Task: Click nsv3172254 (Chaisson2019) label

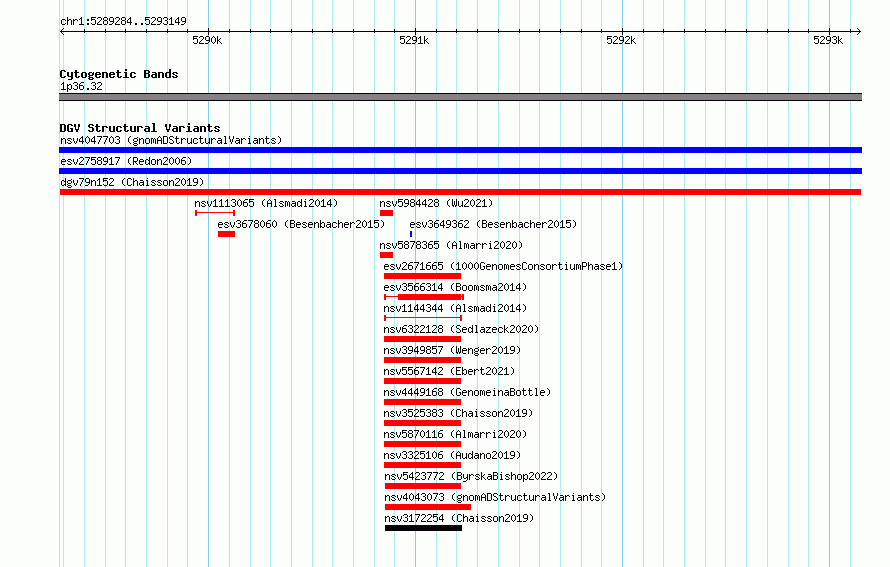Action: coord(459,518)
